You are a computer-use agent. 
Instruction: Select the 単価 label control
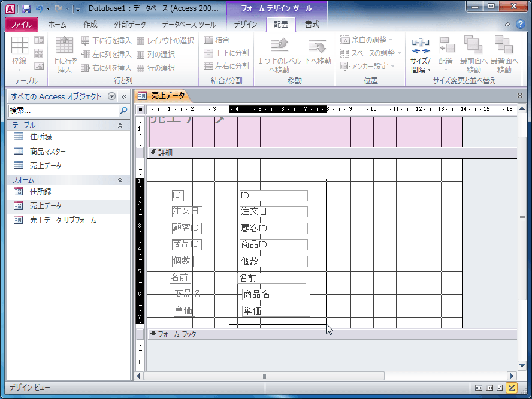coord(185,310)
